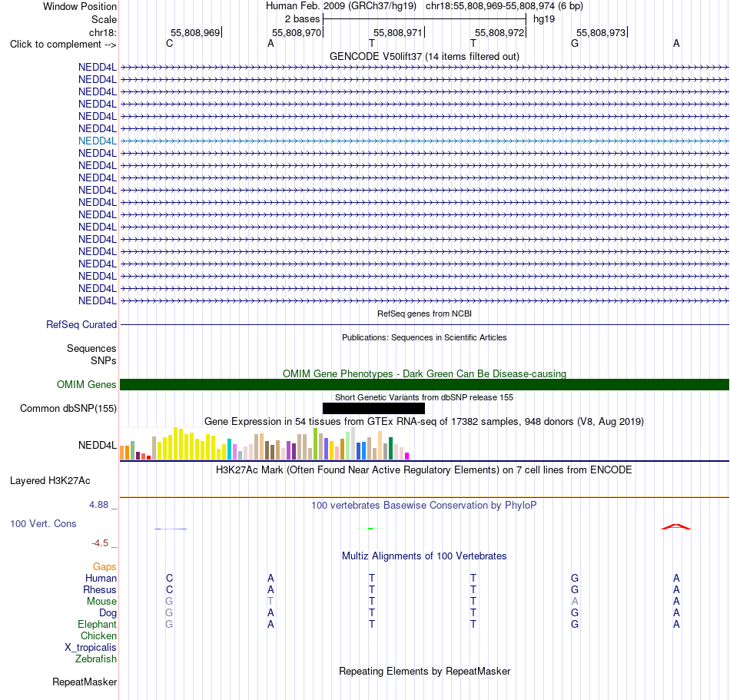Click the Layered H3K27Ac track label
Viewport: 730px width, 700px height.
tap(50, 481)
